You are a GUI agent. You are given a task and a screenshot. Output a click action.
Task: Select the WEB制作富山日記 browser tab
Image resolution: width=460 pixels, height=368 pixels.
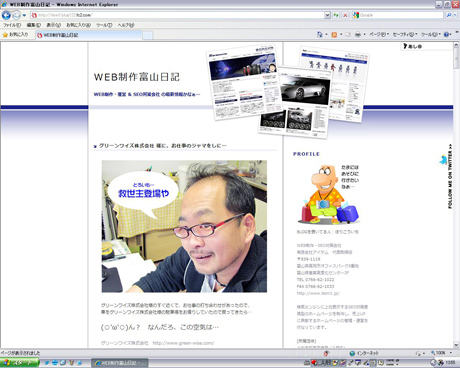pos(88,35)
